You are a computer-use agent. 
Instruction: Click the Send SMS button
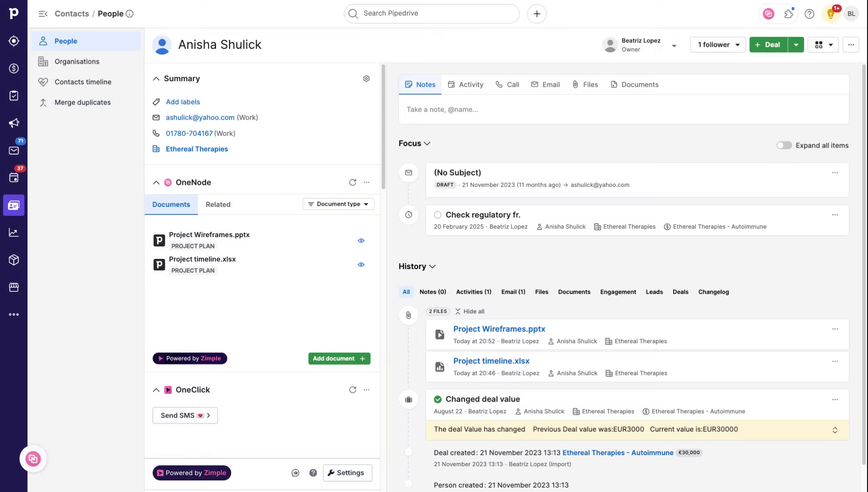pyautogui.click(x=185, y=415)
